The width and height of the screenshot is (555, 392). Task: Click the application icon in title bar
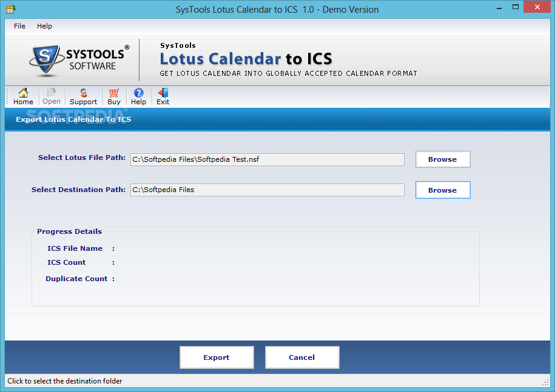pos(10,9)
